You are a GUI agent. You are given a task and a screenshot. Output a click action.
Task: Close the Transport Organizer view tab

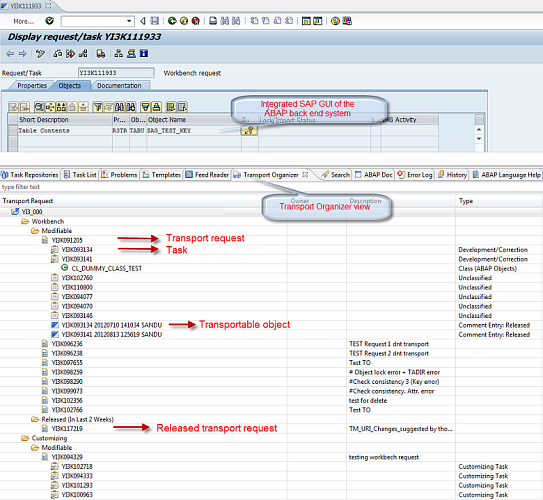coord(305,175)
